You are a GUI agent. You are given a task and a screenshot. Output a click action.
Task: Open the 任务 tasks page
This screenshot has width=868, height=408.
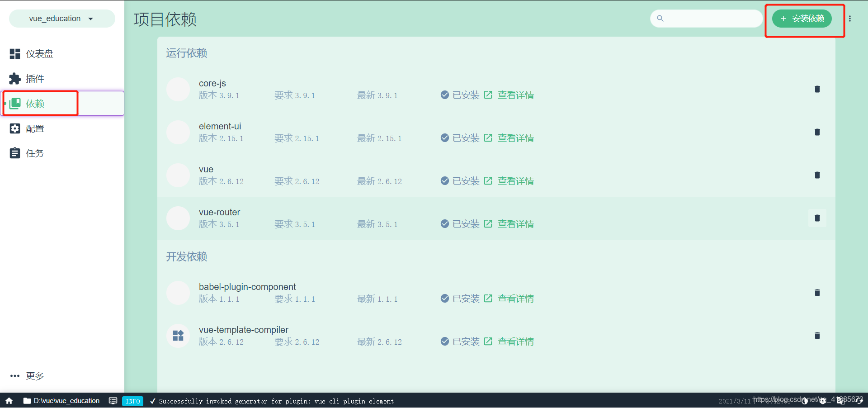[x=62, y=153]
